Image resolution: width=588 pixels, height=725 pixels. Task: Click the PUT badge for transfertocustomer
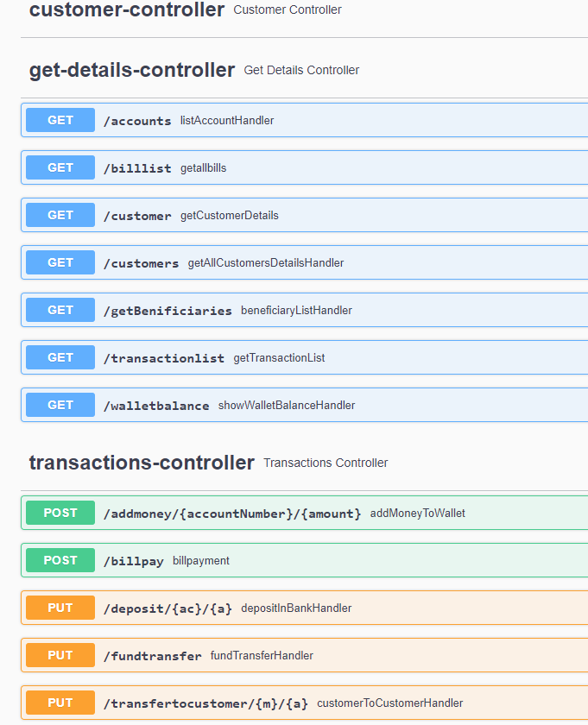[x=60, y=703]
